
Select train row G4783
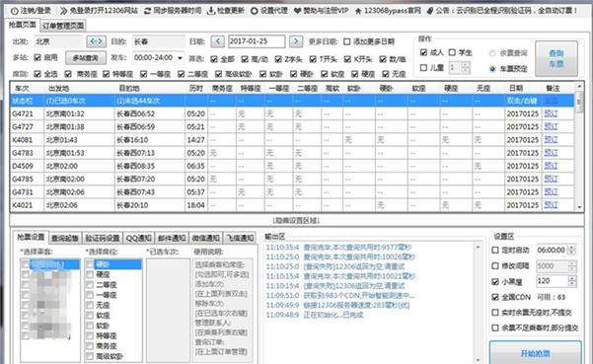[292, 153]
